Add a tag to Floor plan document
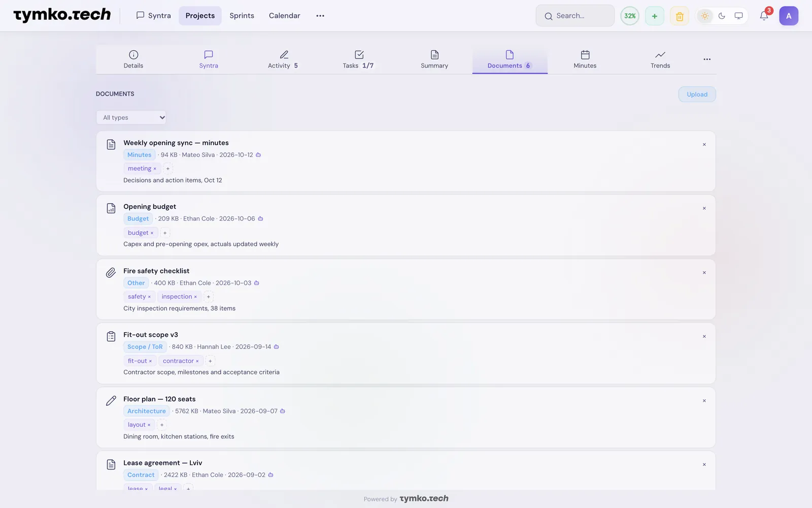 point(162,425)
